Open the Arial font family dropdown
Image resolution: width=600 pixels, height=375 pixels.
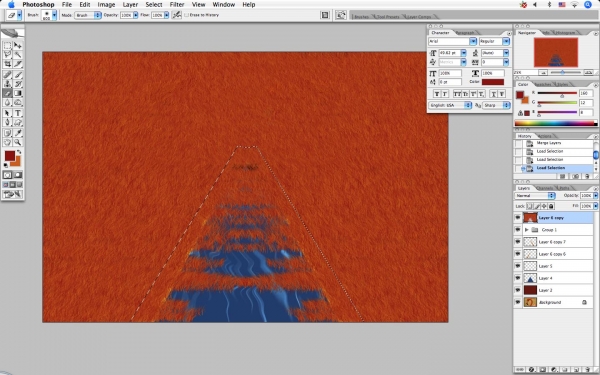point(452,41)
